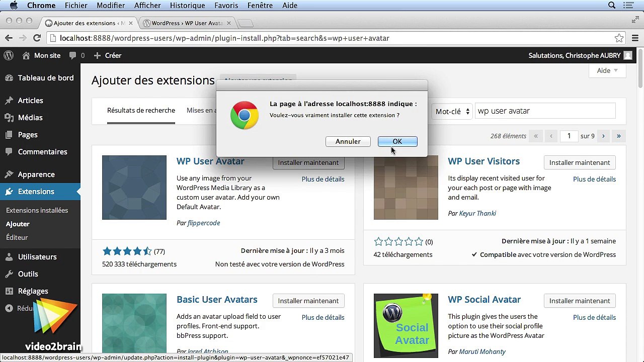Open Extensions in sidebar
The image size is (644, 362).
[x=40, y=192]
